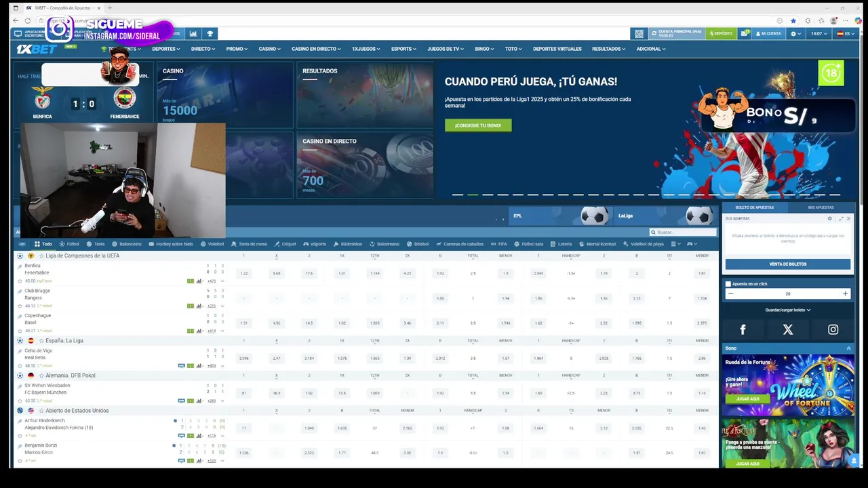Screen dimensions: 868x488
Task: Filter by Mortal Kombat icon
Action: click(x=597, y=244)
